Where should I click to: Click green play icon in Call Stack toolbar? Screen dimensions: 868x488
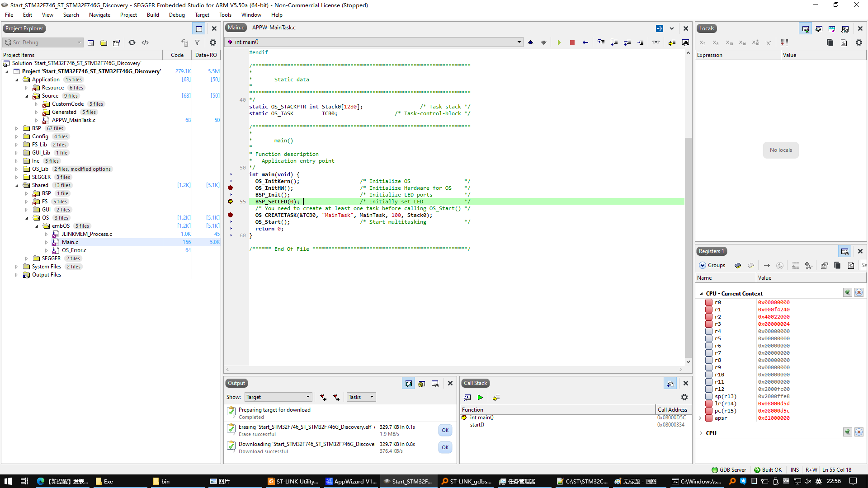481,398
